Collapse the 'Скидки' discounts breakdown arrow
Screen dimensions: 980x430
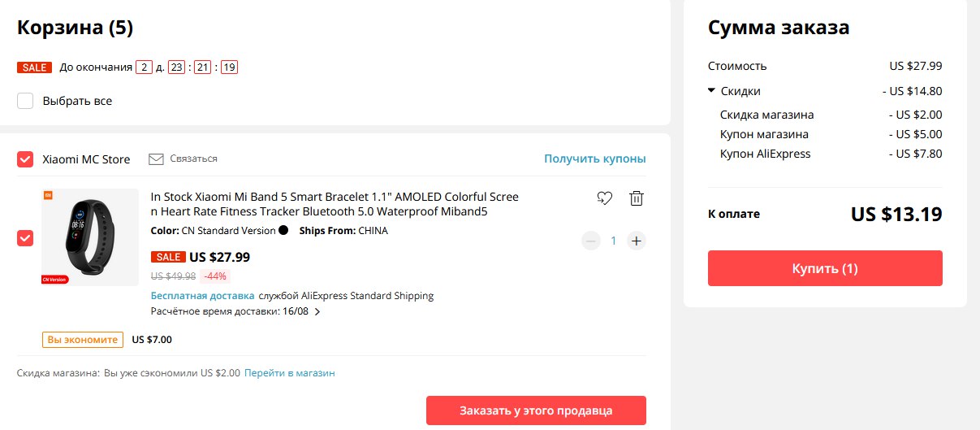coord(711,91)
